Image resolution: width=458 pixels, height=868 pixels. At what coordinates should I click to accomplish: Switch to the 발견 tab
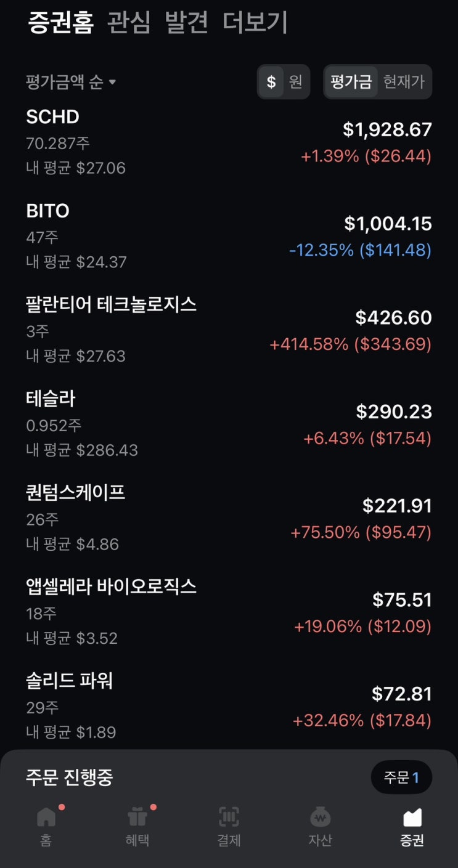[186, 23]
